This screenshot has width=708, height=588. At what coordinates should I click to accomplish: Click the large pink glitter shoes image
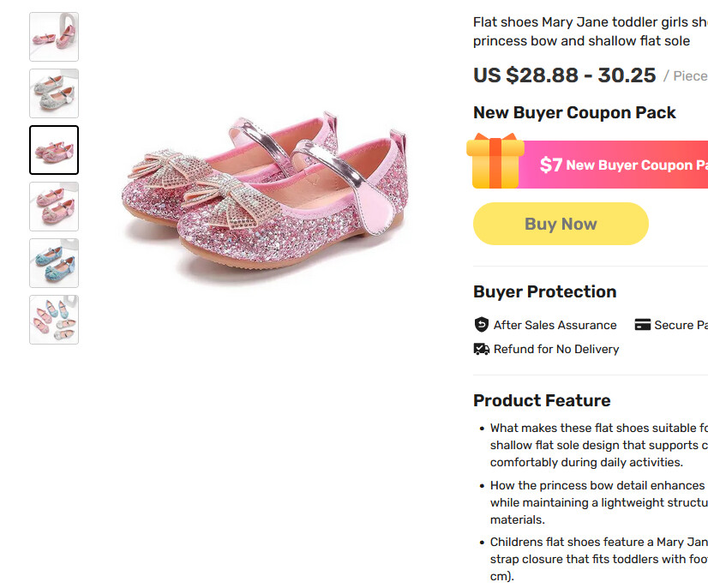(266, 197)
